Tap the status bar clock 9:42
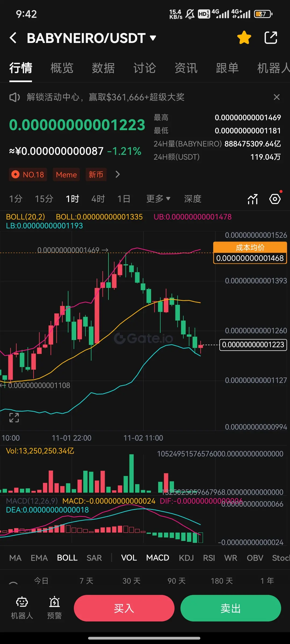Image resolution: width=290 pixels, height=644 pixels. [x=26, y=14]
